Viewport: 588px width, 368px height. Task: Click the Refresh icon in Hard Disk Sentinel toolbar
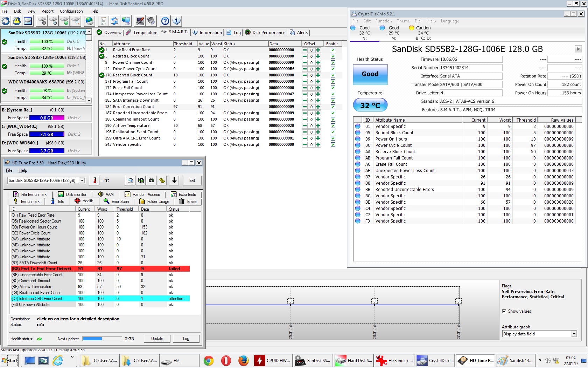pyautogui.click(x=6, y=21)
